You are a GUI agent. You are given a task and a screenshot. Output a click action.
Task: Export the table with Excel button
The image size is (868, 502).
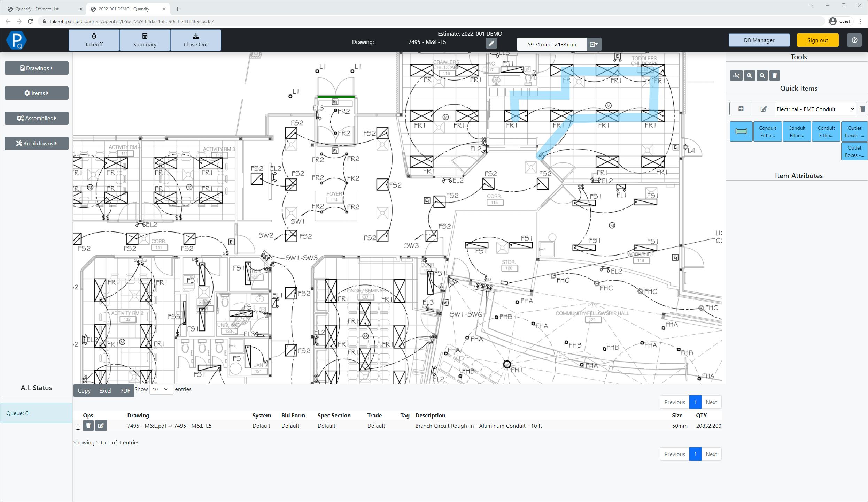tap(105, 390)
